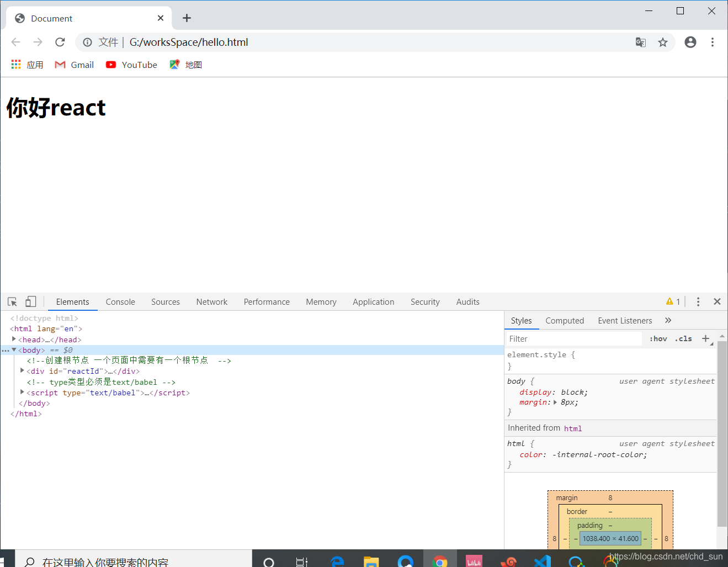Click the address bar URL
This screenshot has width=728, height=567.
tap(189, 42)
